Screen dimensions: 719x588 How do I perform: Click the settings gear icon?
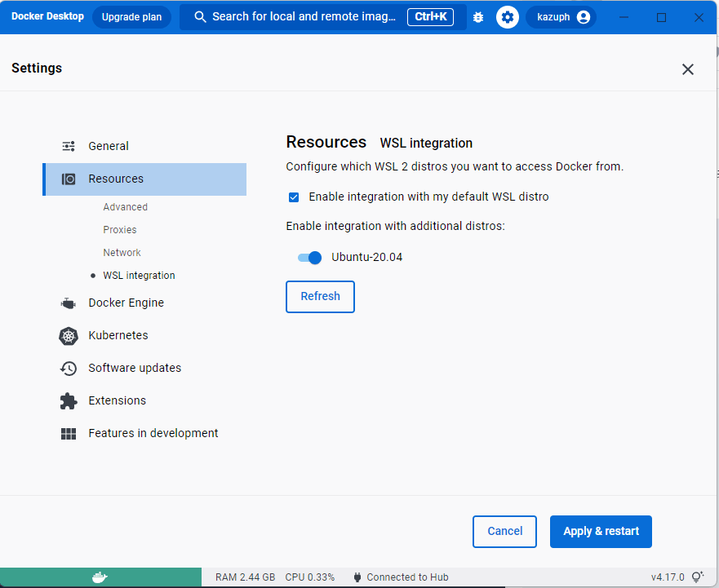(x=507, y=17)
